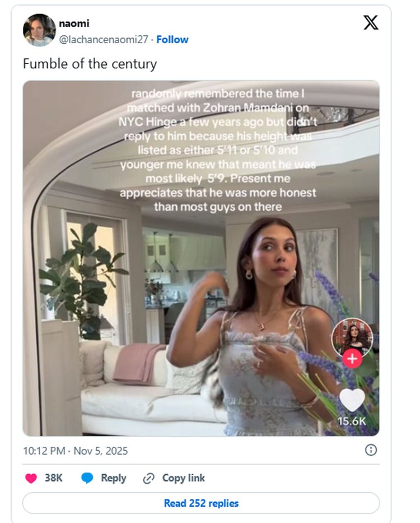Screen dimensions: 420x523
Task: Open the embedded TikTok video image
Action: click(x=200, y=258)
